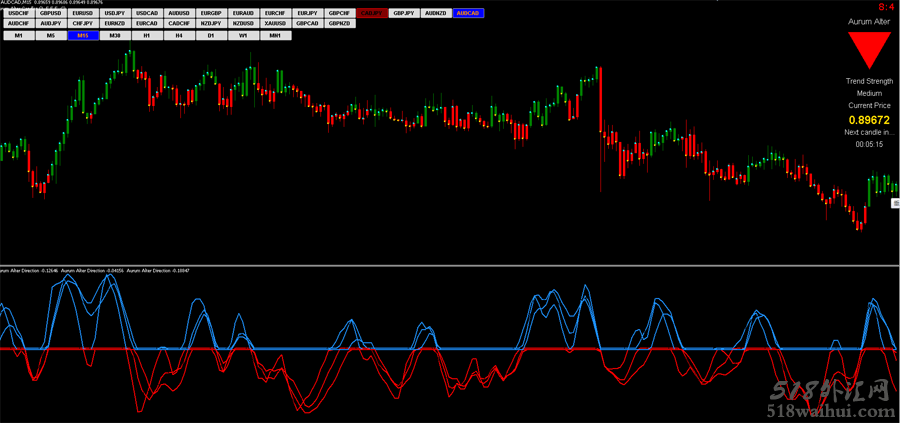Image resolution: width=900 pixels, height=423 pixels.
Task: Select the EURCAD pair button
Action: [147, 23]
